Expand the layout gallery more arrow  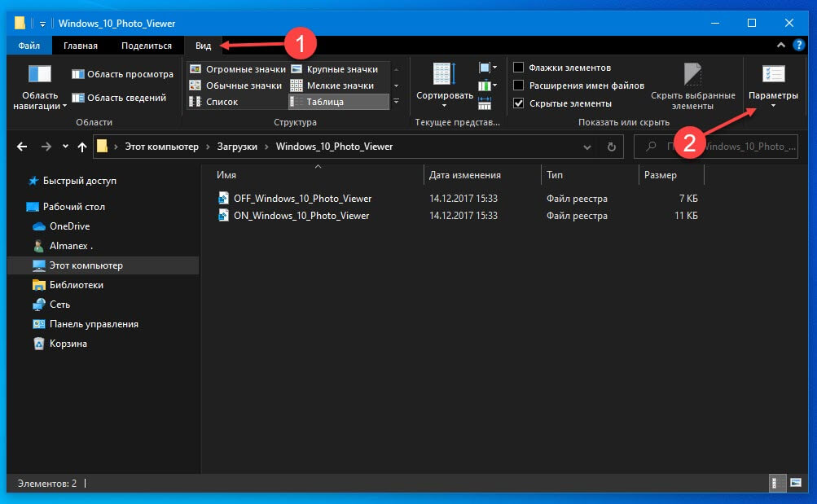pos(397,102)
